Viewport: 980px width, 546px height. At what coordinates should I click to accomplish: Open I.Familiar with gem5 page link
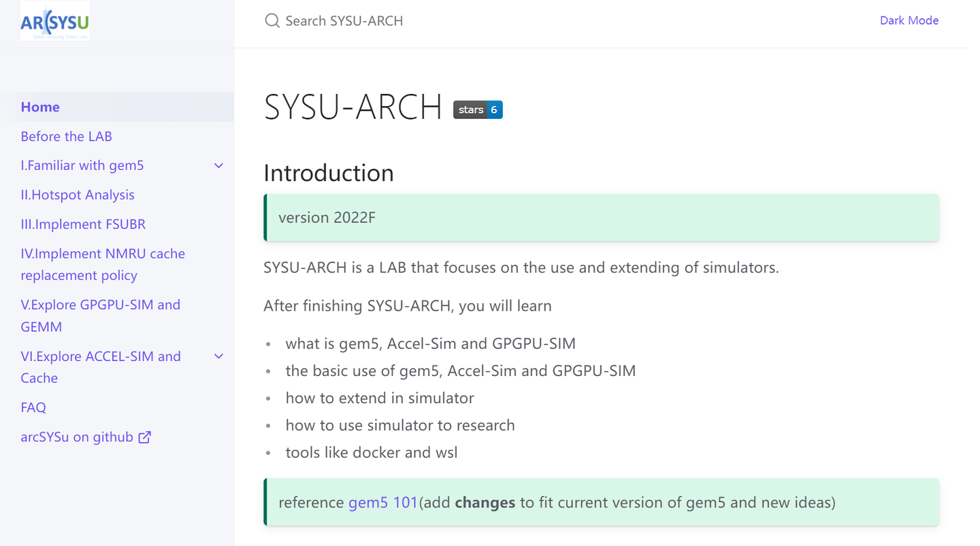[82, 165]
